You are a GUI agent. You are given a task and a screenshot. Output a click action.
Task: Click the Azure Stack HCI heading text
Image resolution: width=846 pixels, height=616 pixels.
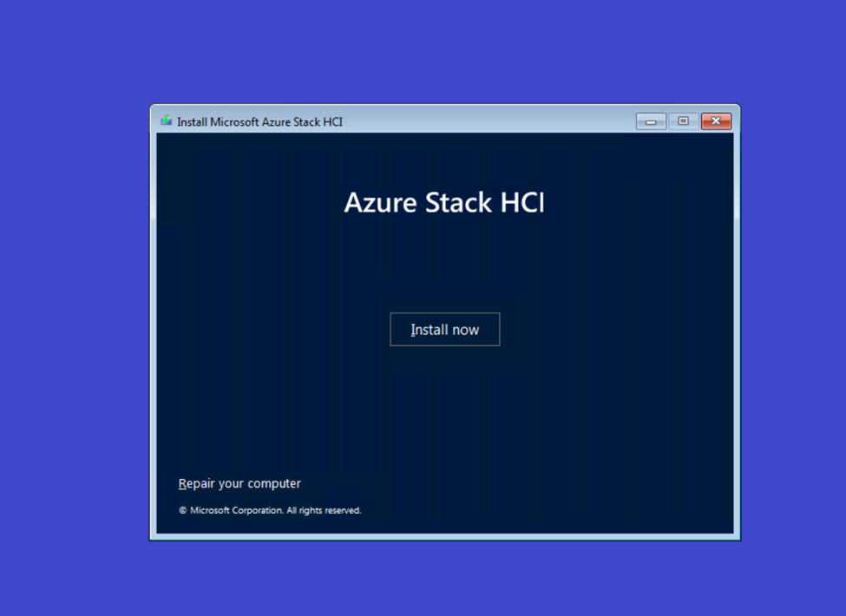coord(444,203)
